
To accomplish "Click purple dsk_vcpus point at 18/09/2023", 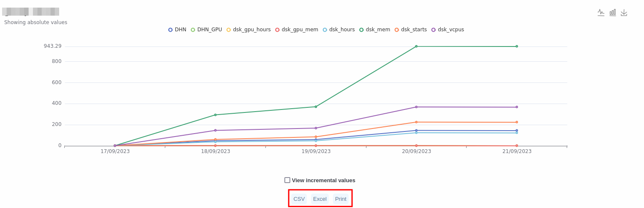I will coord(215,130).
